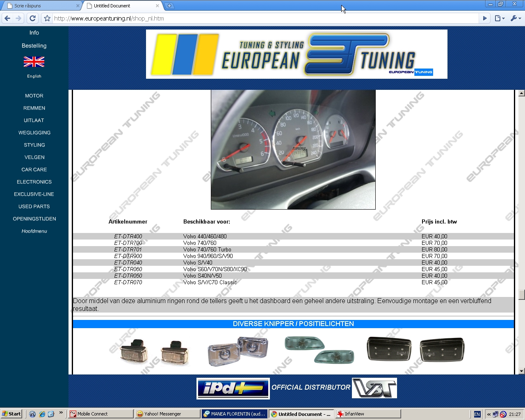Image resolution: width=525 pixels, height=420 pixels.
Task: Switch site language via English label
Action: tap(34, 76)
